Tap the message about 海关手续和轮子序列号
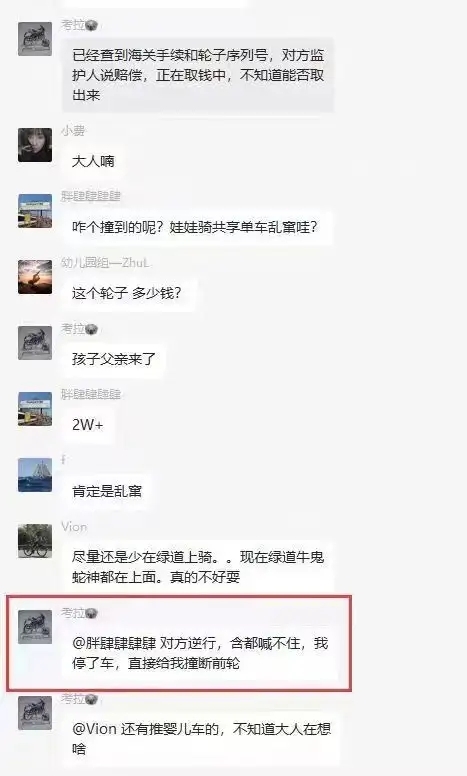Image resolution: width=467 pixels, height=776 pixels. click(x=198, y=75)
